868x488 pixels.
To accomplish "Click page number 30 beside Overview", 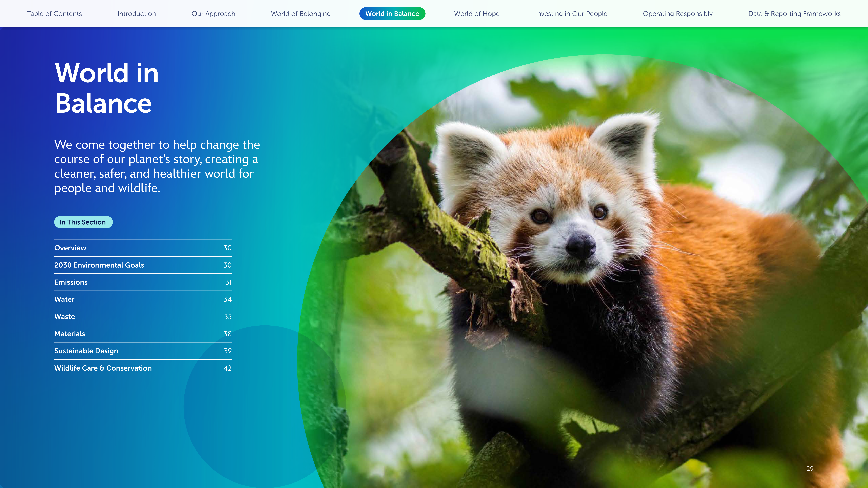I will 227,248.
